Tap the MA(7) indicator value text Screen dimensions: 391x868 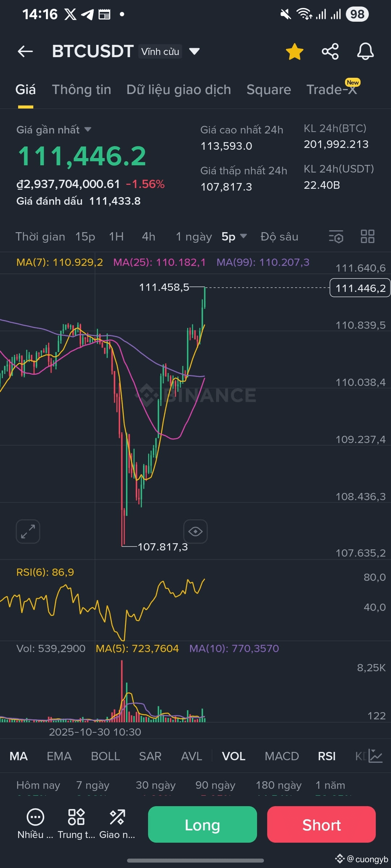59,262
